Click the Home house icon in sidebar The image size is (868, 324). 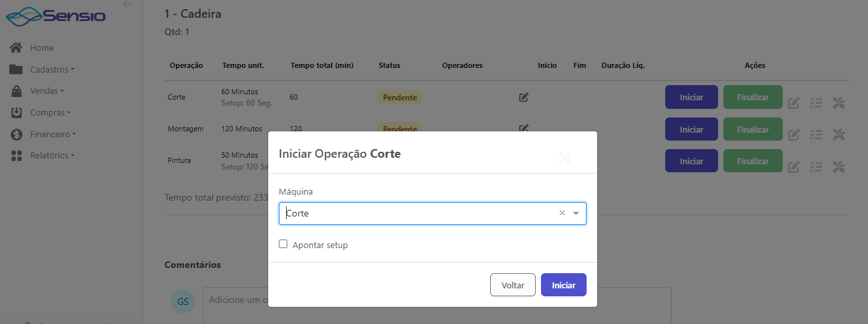pyautogui.click(x=17, y=48)
